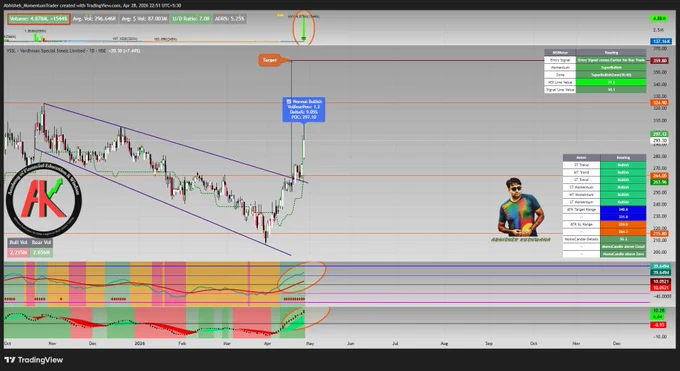Image resolution: width=680 pixels, height=371 pixels.
Task: Click the May label on time axis
Action: 310,343
